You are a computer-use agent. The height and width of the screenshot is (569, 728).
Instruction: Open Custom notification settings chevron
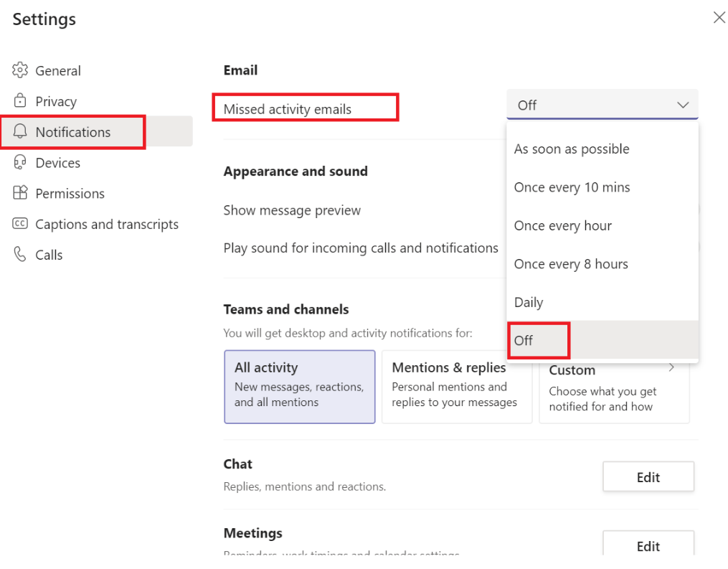[x=672, y=368]
